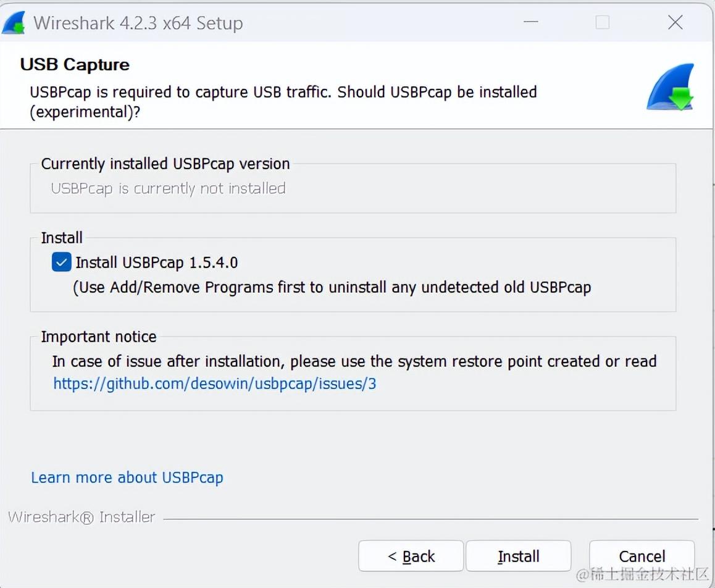Open Learn more about USBPcap link

pyautogui.click(x=127, y=477)
